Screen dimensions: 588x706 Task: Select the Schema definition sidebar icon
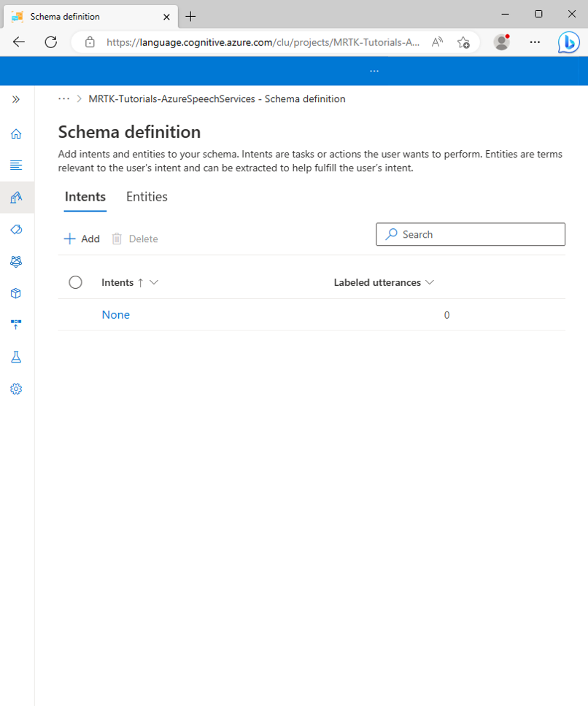pyautogui.click(x=16, y=197)
